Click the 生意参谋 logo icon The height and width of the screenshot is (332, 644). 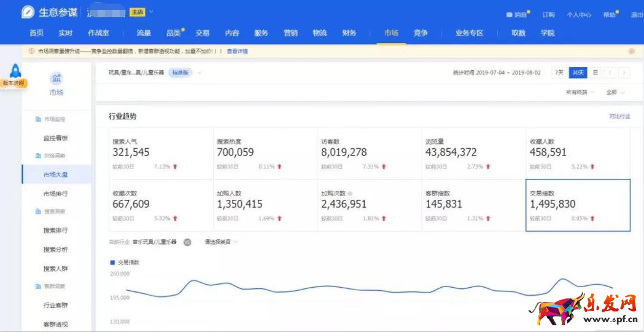pyautogui.click(x=28, y=12)
